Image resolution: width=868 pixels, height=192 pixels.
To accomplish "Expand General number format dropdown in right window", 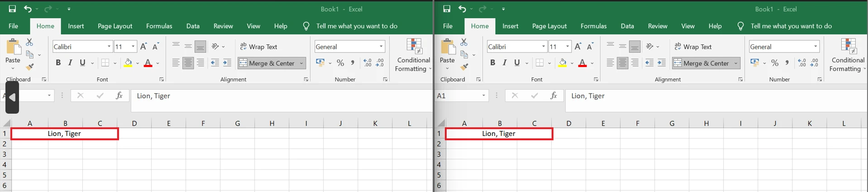I will (816, 47).
